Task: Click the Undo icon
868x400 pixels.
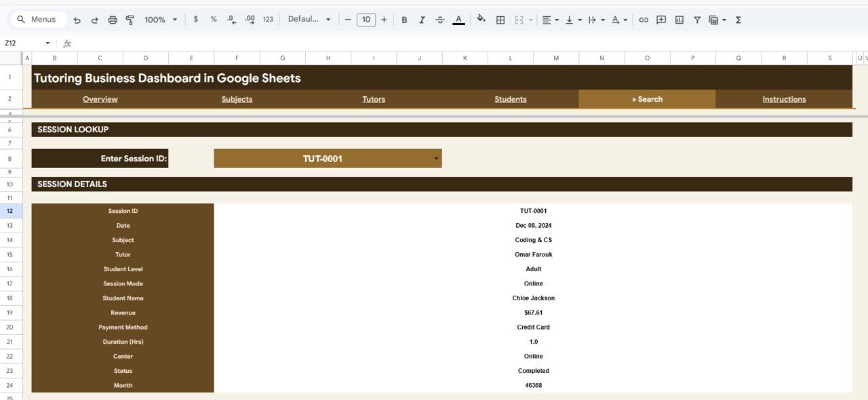Action: click(x=77, y=20)
